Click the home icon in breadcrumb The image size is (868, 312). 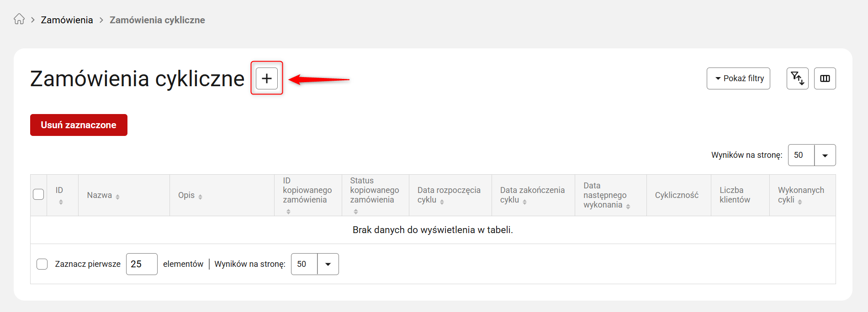tap(19, 19)
